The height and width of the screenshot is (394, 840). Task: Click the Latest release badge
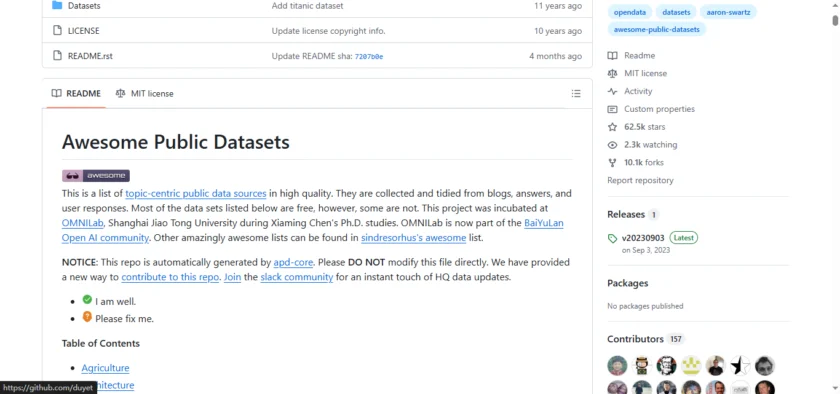point(684,237)
